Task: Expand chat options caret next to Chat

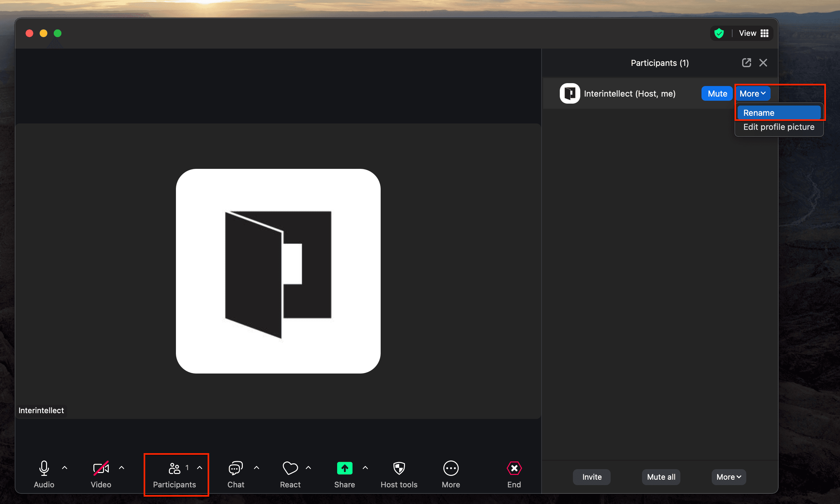Action: [257, 468]
